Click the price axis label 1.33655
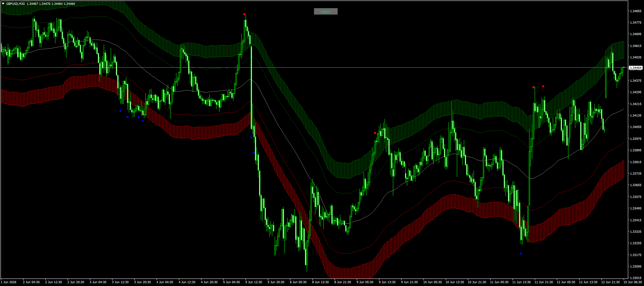Screen dimensions: 644x286 [635, 185]
